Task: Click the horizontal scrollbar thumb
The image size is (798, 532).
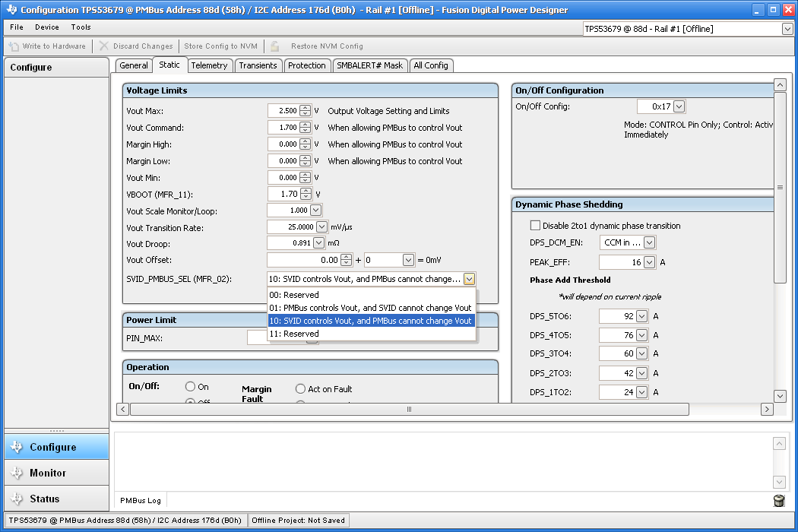Action: click(410, 410)
